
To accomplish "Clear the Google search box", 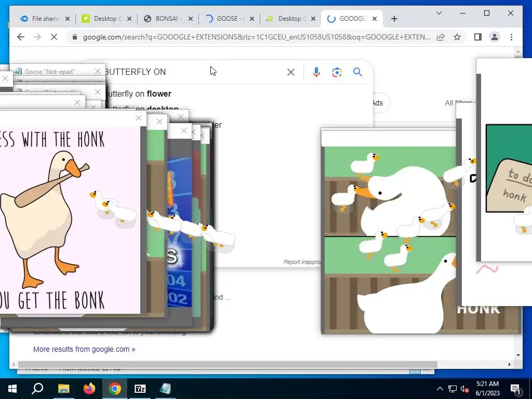I will pos(291,72).
